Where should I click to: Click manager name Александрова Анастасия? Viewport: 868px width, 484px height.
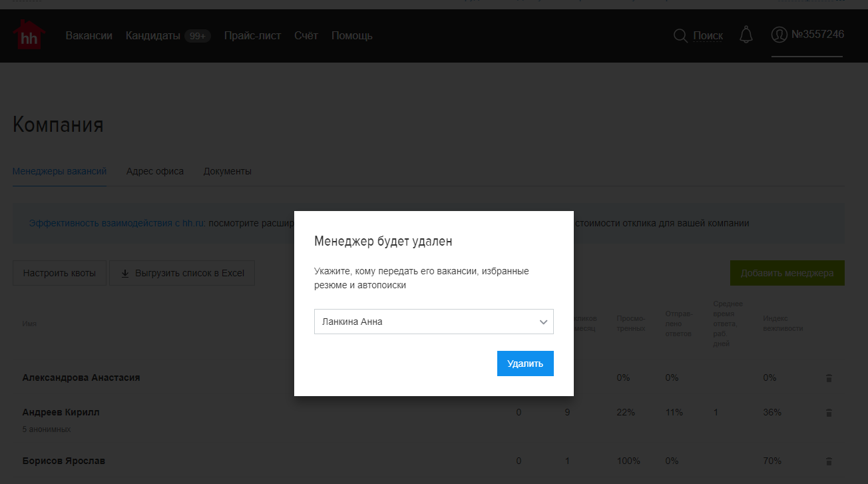click(x=81, y=377)
